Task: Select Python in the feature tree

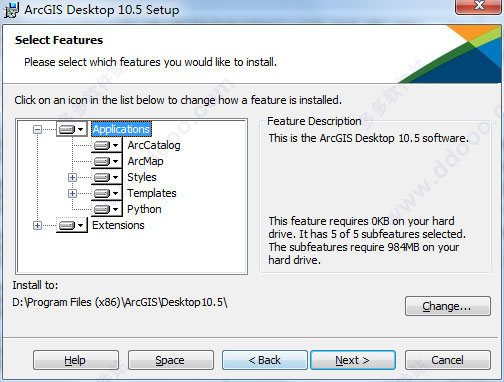Action: click(144, 209)
